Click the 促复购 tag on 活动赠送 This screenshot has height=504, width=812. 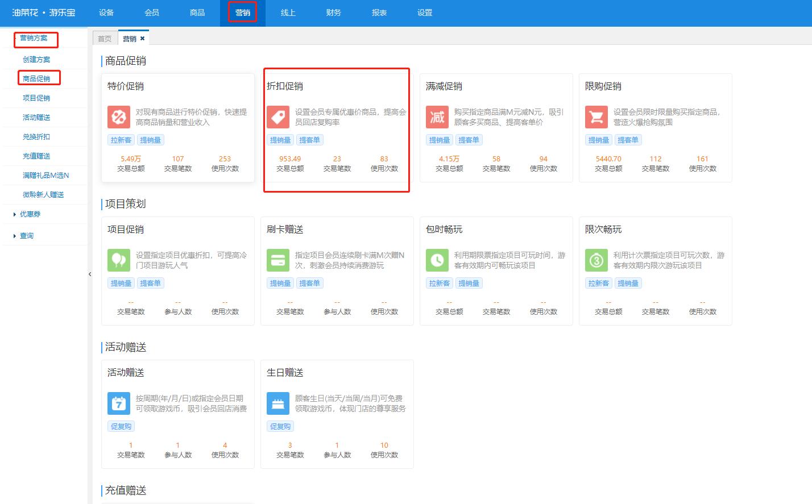pyautogui.click(x=121, y=426)
